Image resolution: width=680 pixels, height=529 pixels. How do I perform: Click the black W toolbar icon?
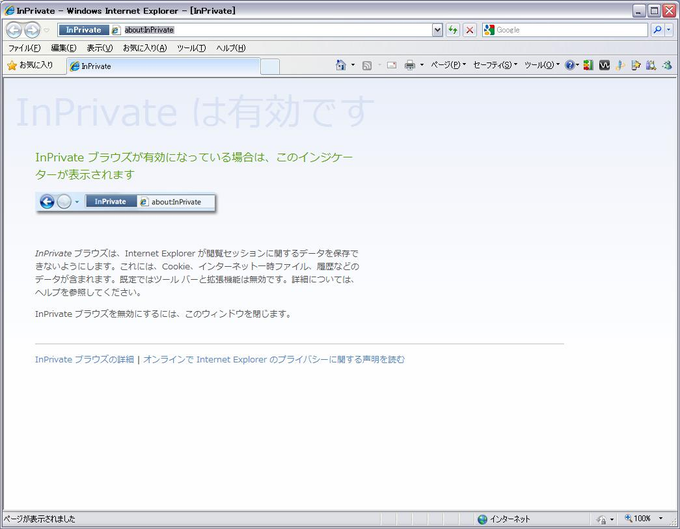pyautogui.click(x=604, y=65)
